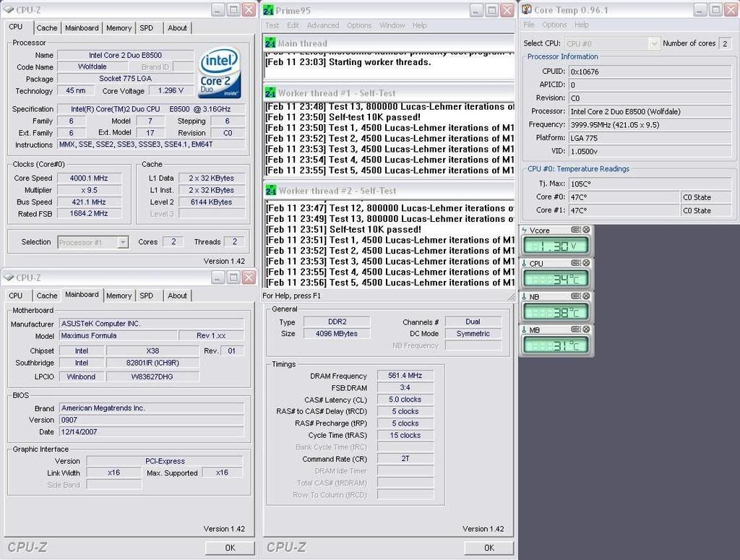Viewport: 740px width, 560px height.
Task: Open the NB temperature widget settings icon
Action: point(576,296)
